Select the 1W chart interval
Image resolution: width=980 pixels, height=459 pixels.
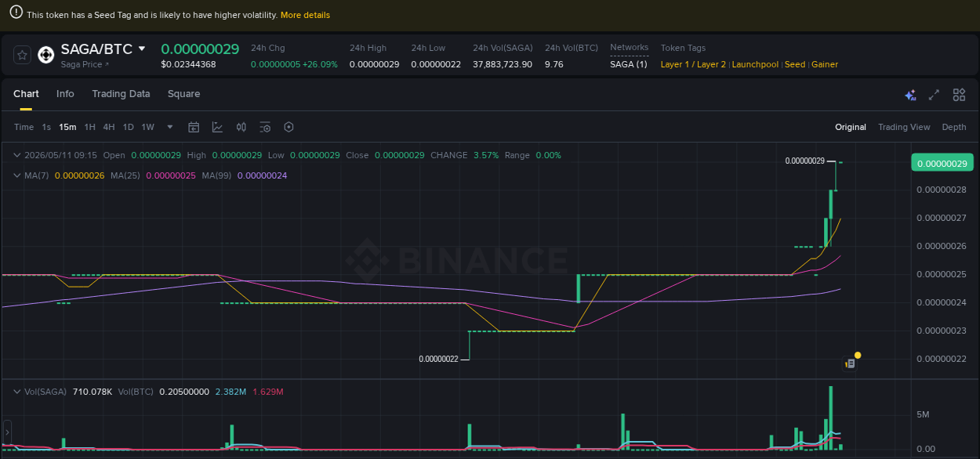point(147,127)
